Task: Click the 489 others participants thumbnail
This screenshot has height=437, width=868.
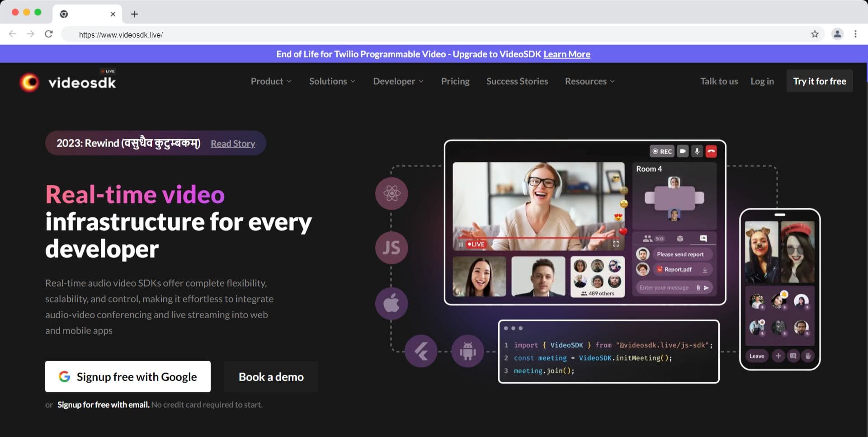Action: (x=597, y=277)
